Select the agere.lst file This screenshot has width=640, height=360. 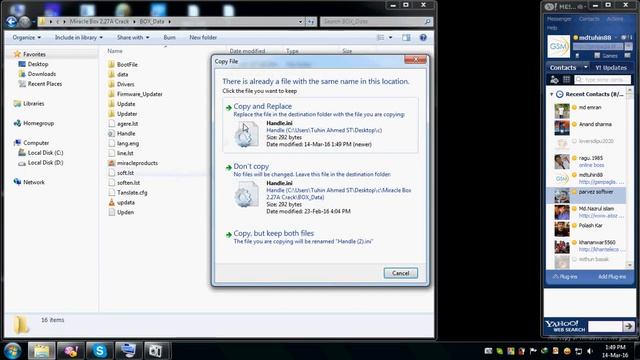pyautogui.click(x=127, y=124)
